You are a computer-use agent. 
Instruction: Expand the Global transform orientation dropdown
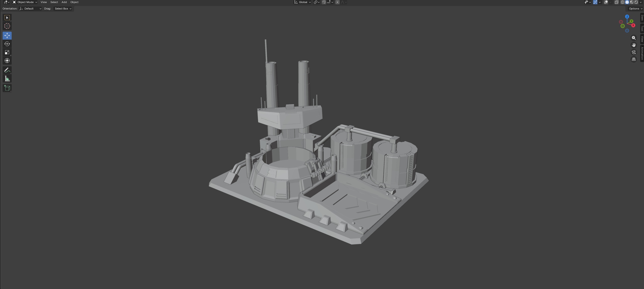(x=302, y=2)
